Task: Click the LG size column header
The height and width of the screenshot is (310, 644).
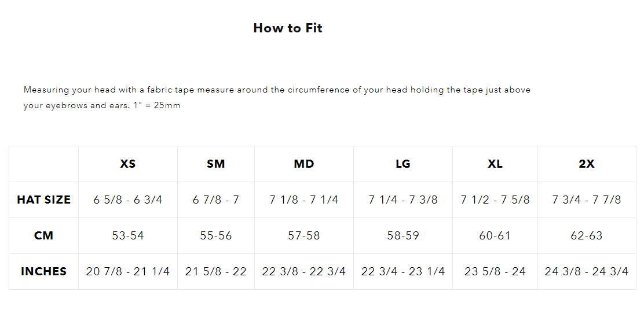Action: pyautogui.click(x=403, y=164)
